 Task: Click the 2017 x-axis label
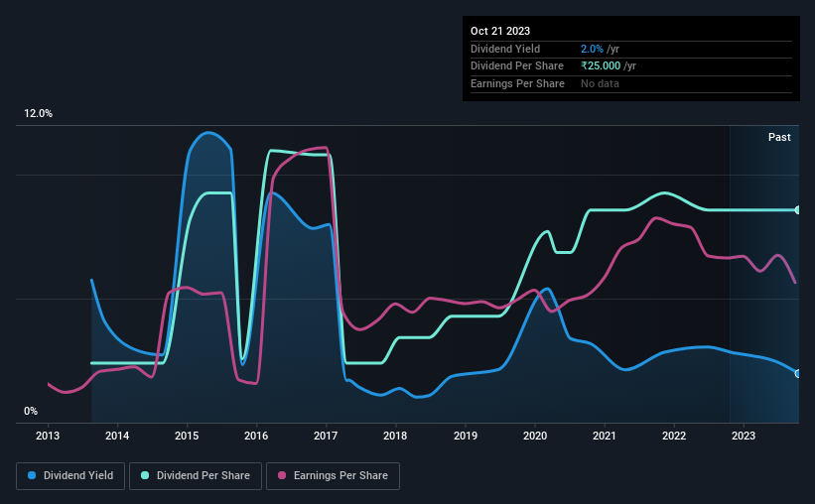[326, 436]
